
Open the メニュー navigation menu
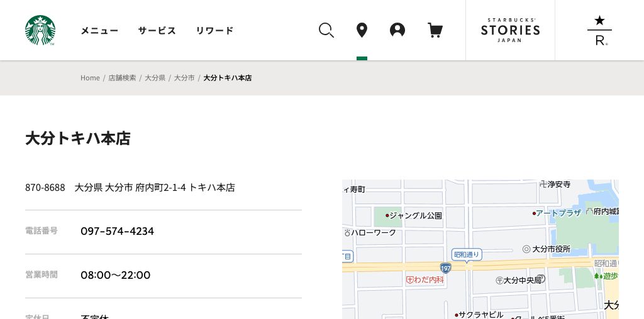(99, 31)
